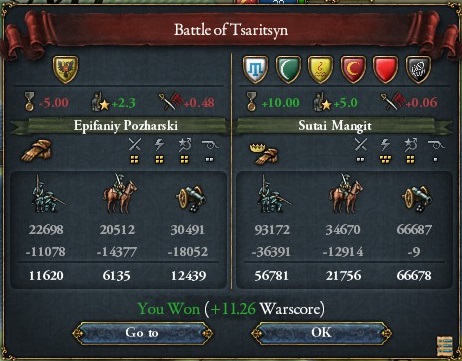Click the attacker prestige medal icon
Image resolution: width=462 pixels, height=361 pixels.
(30, 102)
